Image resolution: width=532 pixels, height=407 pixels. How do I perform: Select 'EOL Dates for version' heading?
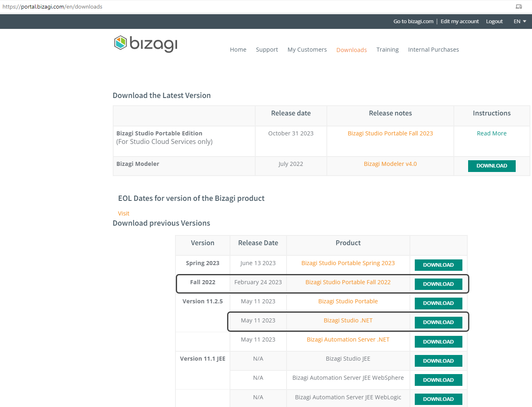pos(191,198)
